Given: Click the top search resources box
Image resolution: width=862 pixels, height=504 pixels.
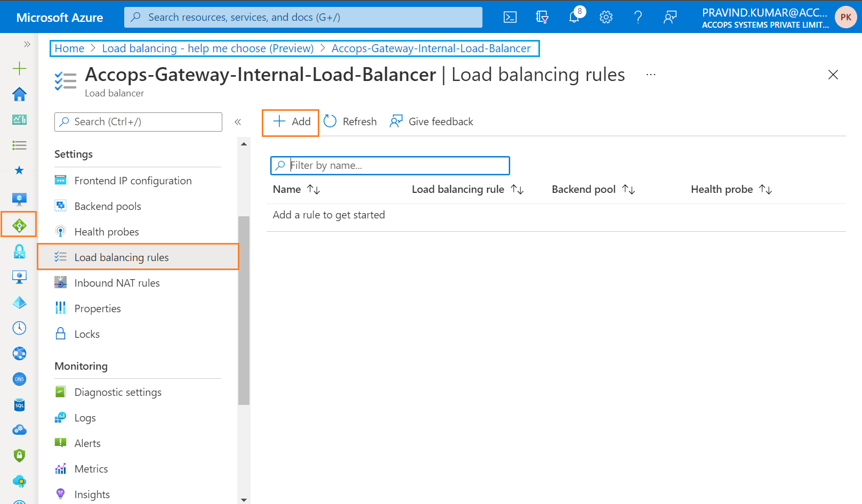Looking at the screenshot, I should (x=303, y=17).
